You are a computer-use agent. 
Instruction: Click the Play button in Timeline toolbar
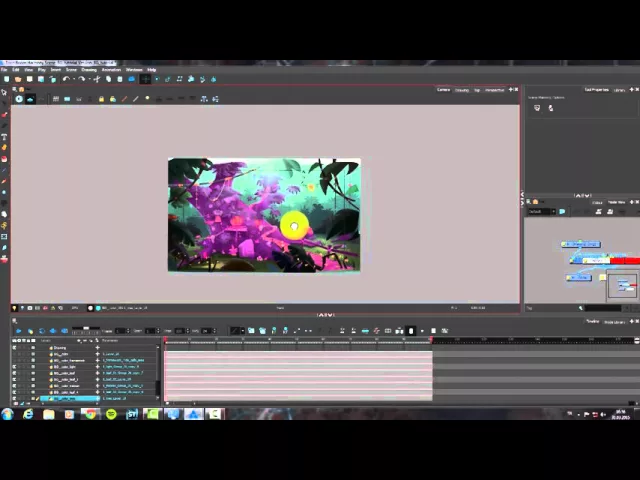(x=18, y=331)
